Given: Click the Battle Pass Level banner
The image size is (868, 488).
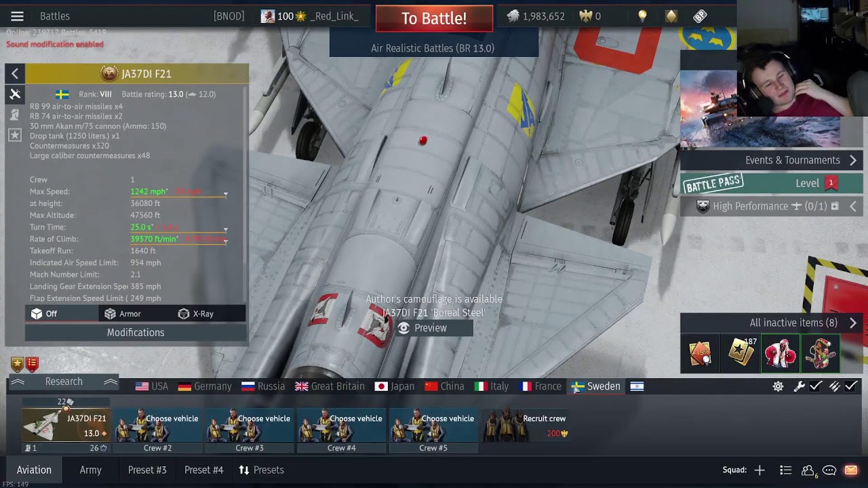Looking at the screenshot, I should (x=771, y=183).
